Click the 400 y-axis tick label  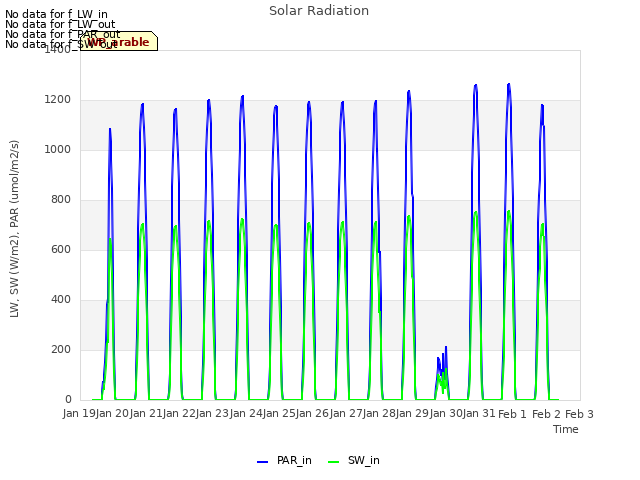(x=61, y=300)
